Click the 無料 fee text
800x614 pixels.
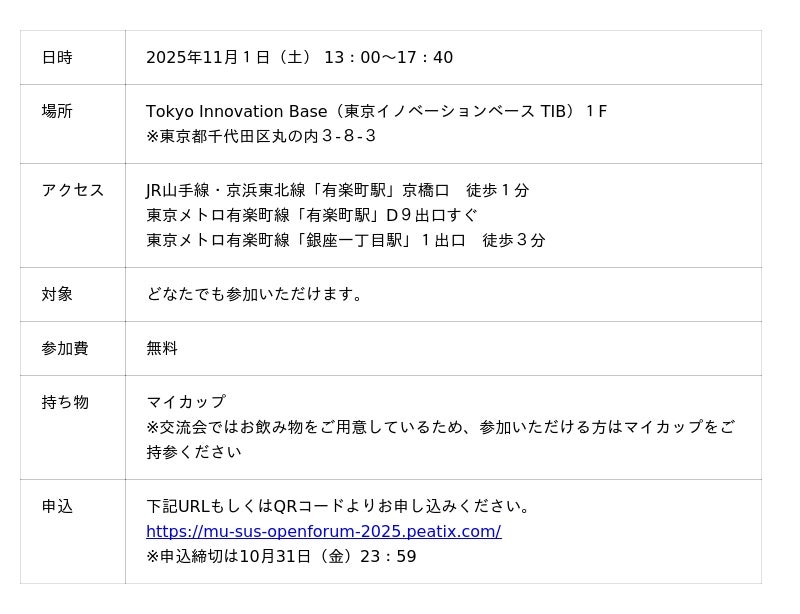(x=162, y=348)
